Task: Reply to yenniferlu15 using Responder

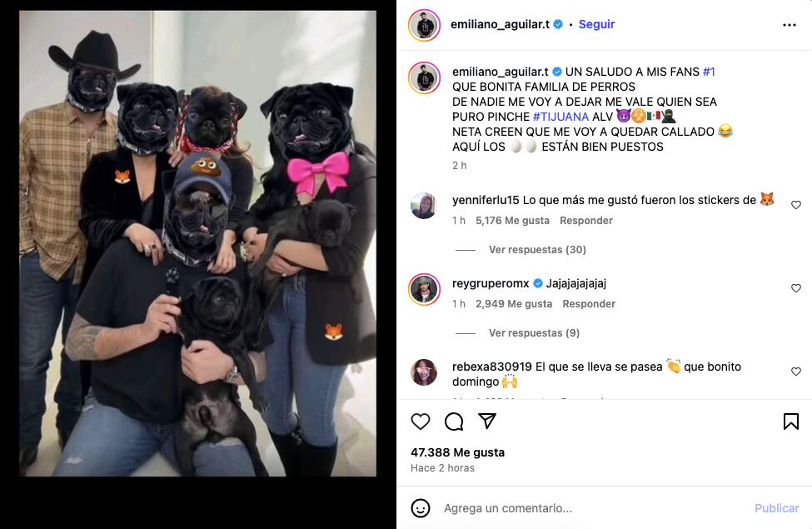Action: click(x=586, y=221)
